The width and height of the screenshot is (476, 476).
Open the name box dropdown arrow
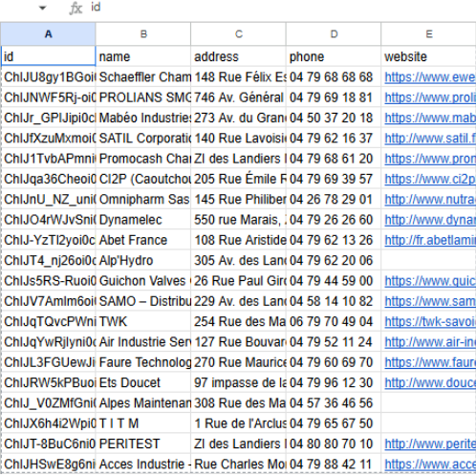coord(42,8)
